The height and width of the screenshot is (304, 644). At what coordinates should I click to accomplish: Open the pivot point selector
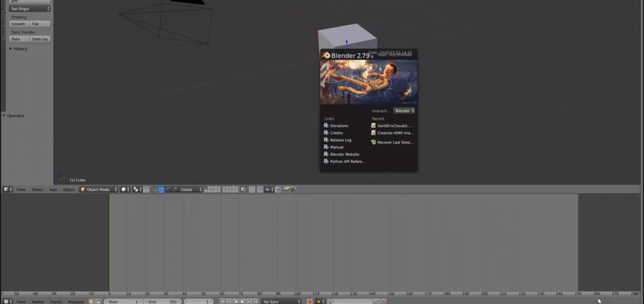click(137, 189)
